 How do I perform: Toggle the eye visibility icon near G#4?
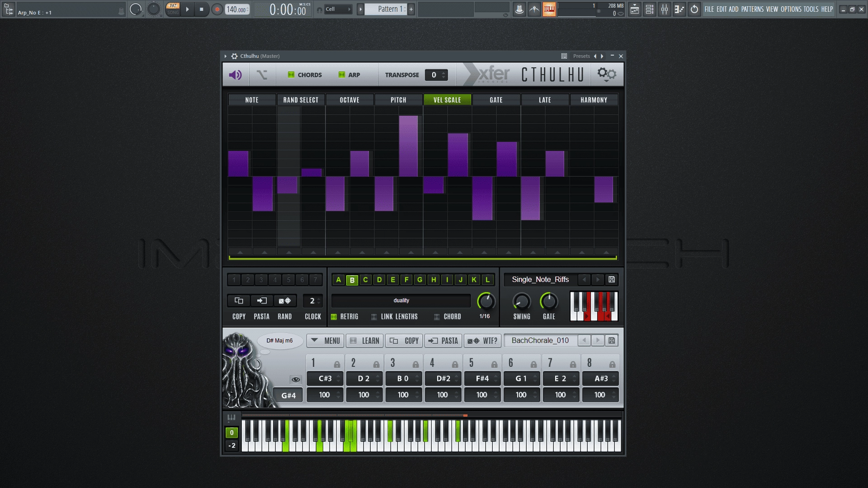(x=296, y=380)
